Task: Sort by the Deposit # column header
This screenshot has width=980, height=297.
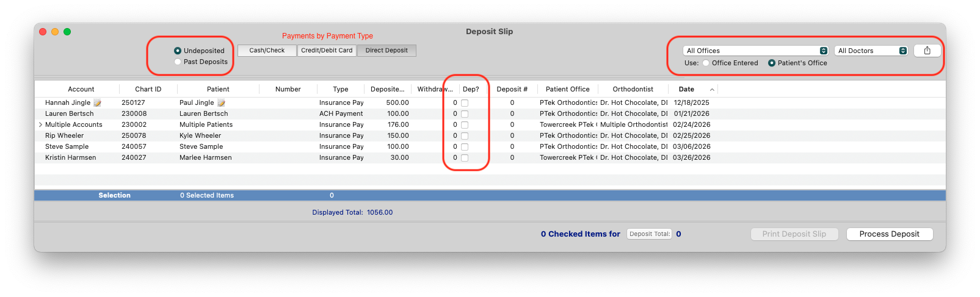Action: click(512, 89)
